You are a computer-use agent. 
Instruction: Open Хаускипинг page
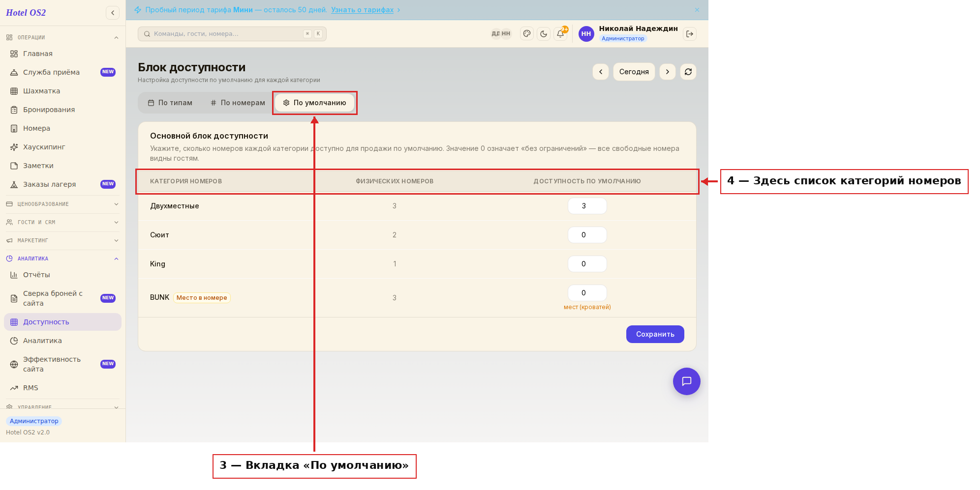tap(62, 147)
